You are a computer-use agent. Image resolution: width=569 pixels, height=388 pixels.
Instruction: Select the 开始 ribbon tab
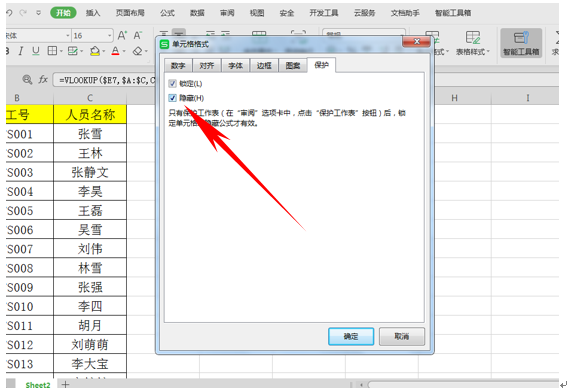point(63,13)
